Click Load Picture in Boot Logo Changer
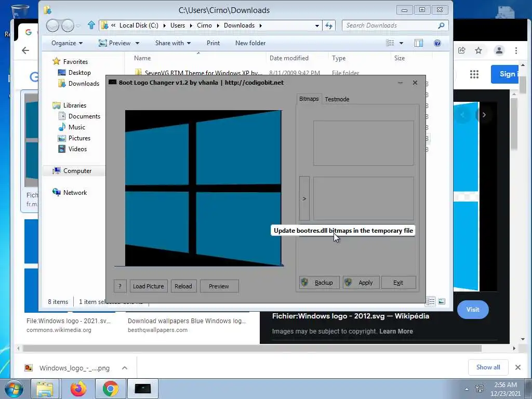Image resolution: width=532 pixels, height=399 pixels. [x=148, y=286]
